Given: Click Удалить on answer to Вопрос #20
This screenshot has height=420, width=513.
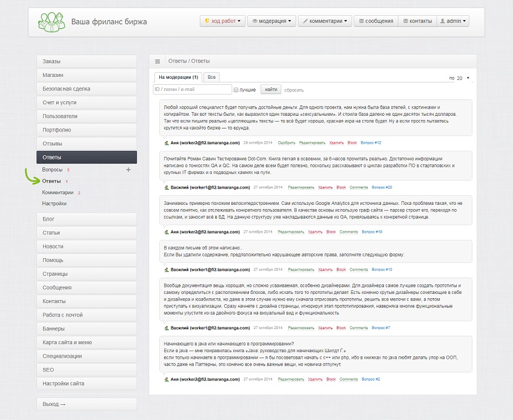Looking at the screenshot, I should point(325,188).
